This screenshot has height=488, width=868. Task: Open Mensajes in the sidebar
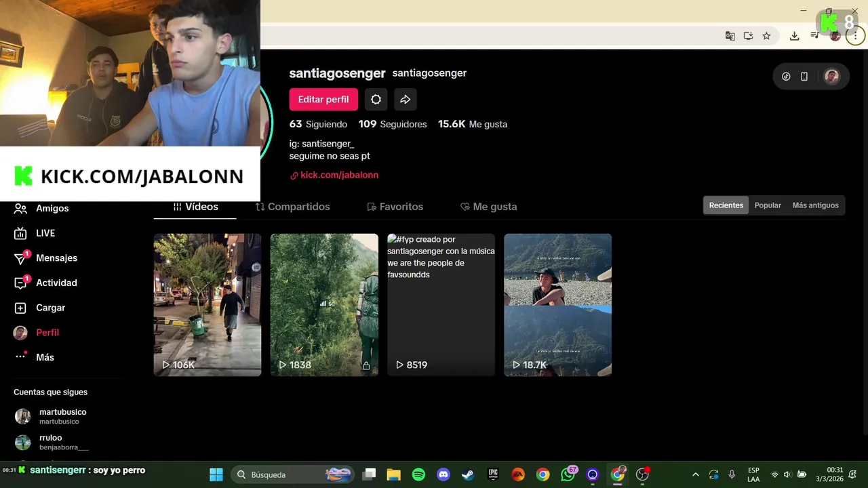point(46,258)
